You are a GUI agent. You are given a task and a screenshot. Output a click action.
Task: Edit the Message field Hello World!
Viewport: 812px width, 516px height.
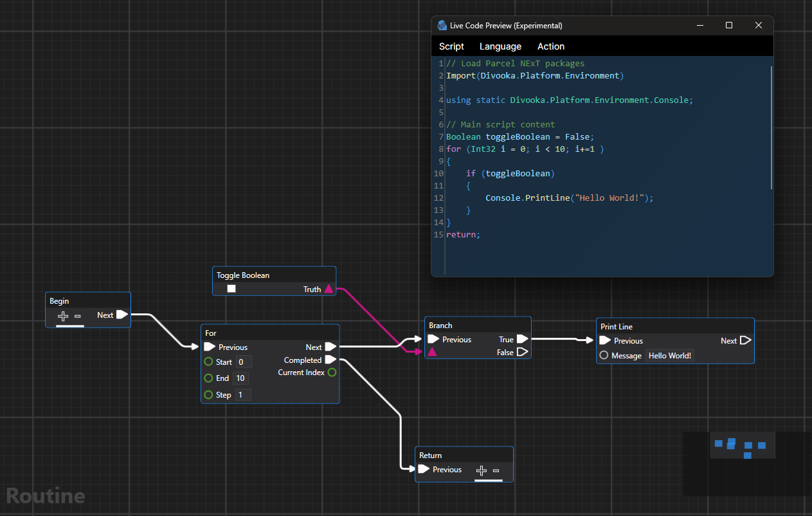[x=670, y=355]
